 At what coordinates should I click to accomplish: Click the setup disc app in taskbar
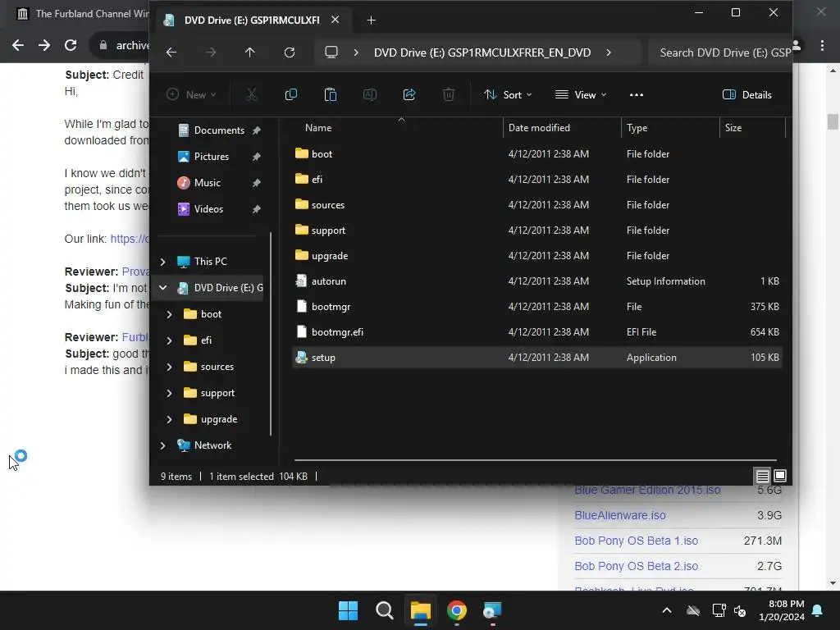point(492,610)
